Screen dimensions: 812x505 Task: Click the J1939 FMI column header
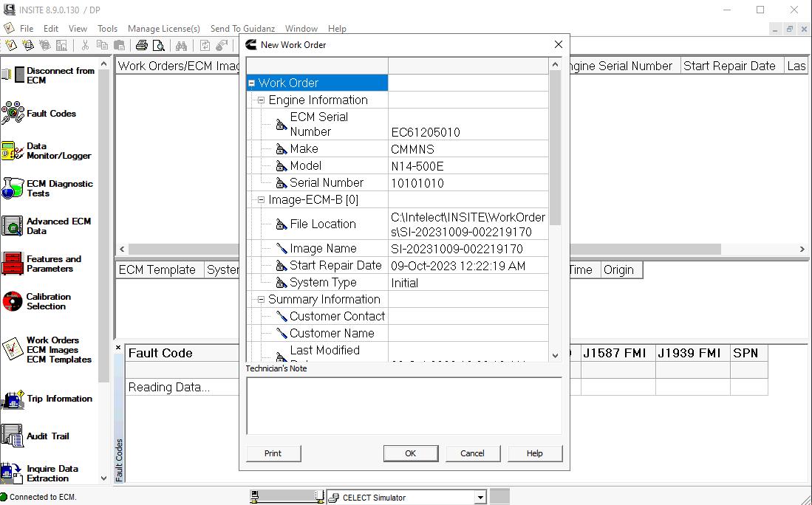pos(692,353)
